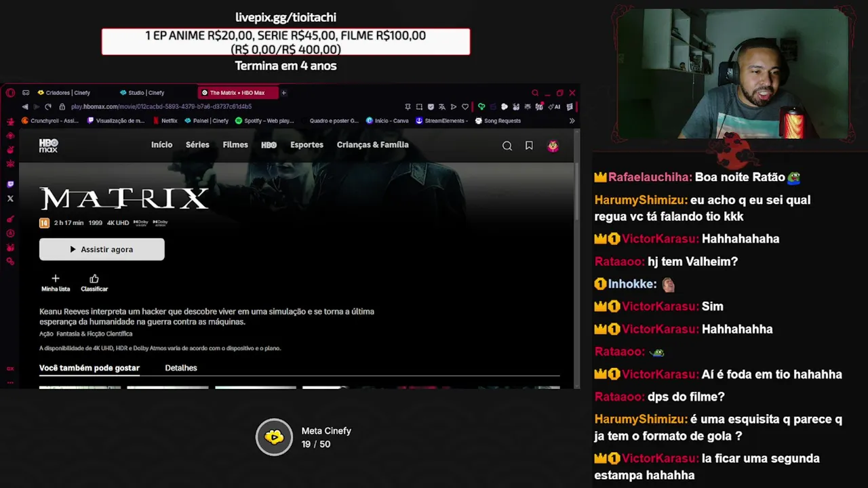The width and height of the screenshot is (868, 488).
Task: Open the HBO Max search magnifier
Action: (507, 146)
